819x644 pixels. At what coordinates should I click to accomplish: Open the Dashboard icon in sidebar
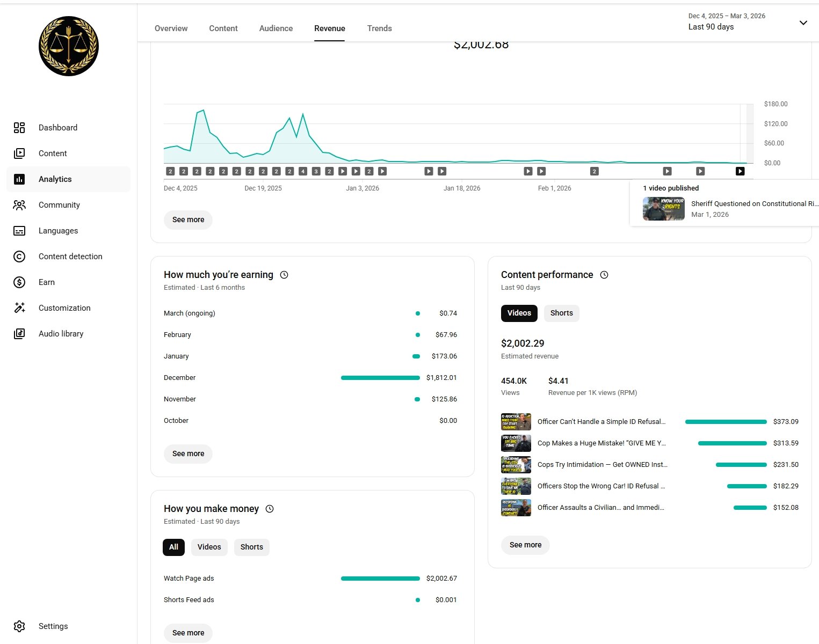pyautogui.click(x=19, y=128)
